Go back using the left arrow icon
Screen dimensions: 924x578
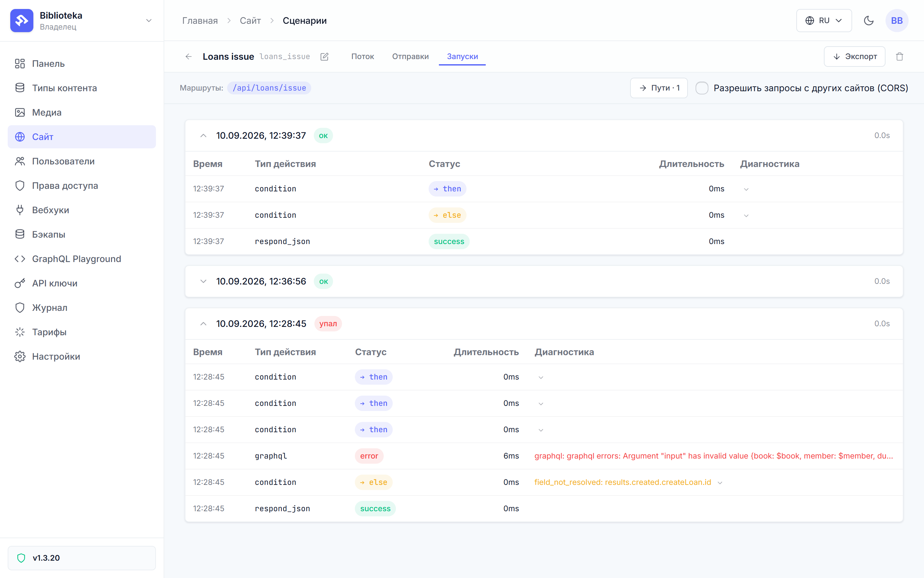pos(189,57)
